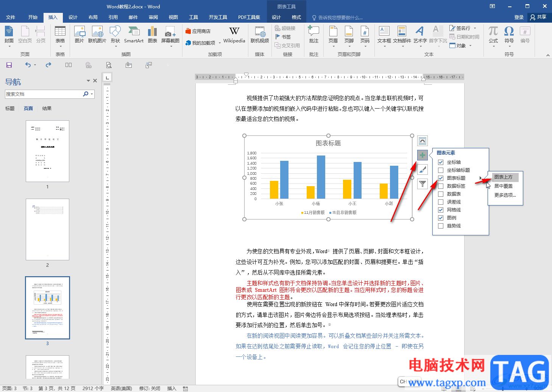Click the save icon in quick toolbar
The image size is (552, 392).
pyautogui.click(x=9, y=65)
